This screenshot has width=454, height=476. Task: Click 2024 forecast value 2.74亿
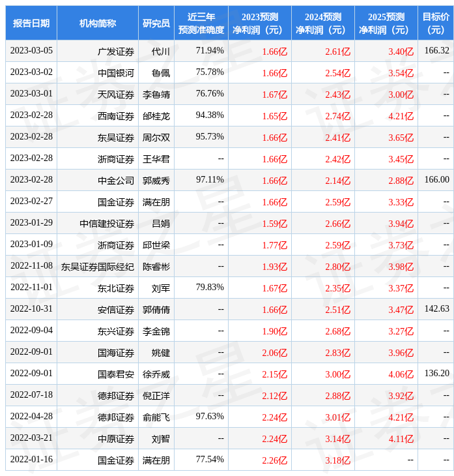coord(338,116)
